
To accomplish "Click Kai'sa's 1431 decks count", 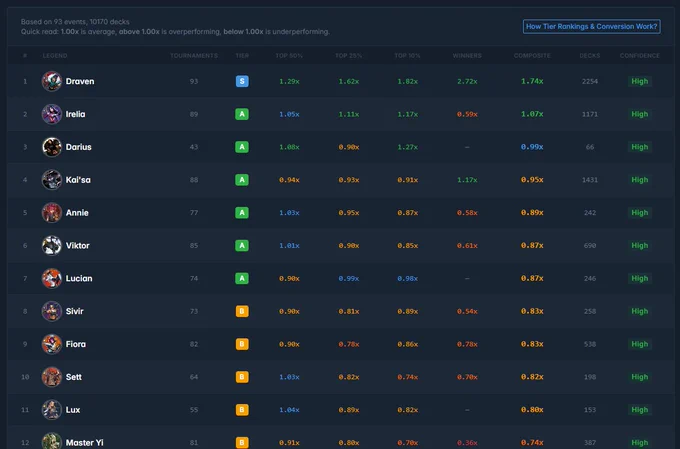I will (x=590, y=180).
